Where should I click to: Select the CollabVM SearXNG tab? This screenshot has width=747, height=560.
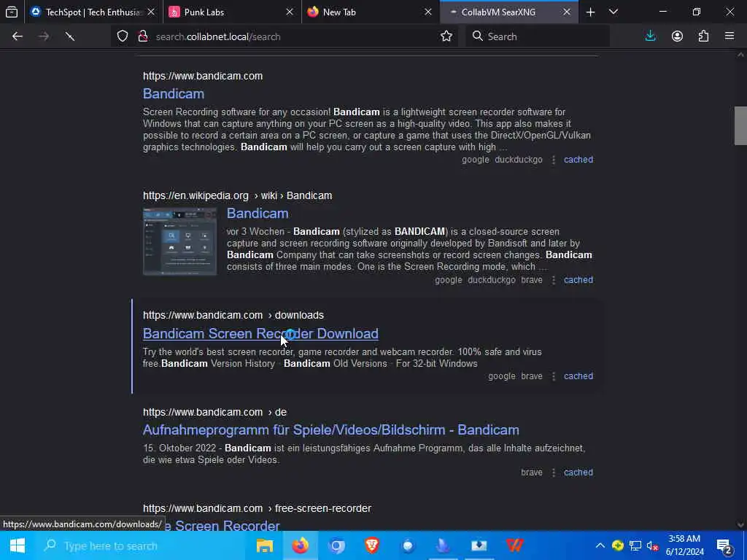[x=509, y=12]
